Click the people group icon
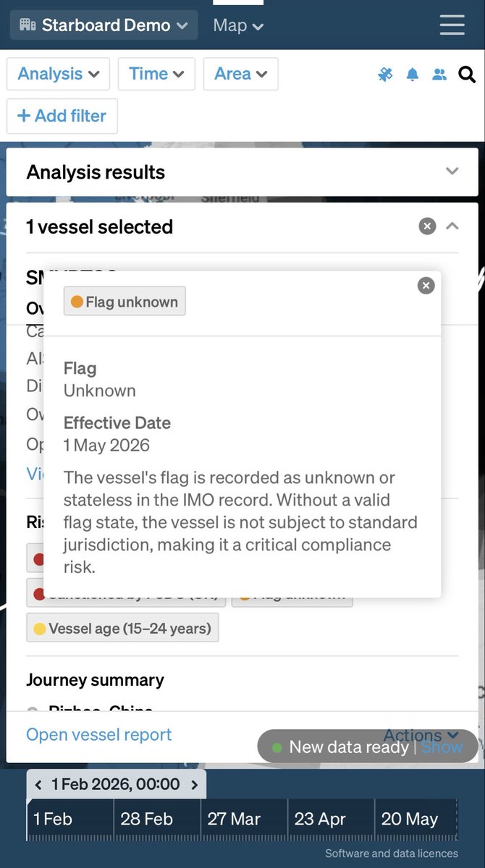The image size is (485, 868). point(439,74)
